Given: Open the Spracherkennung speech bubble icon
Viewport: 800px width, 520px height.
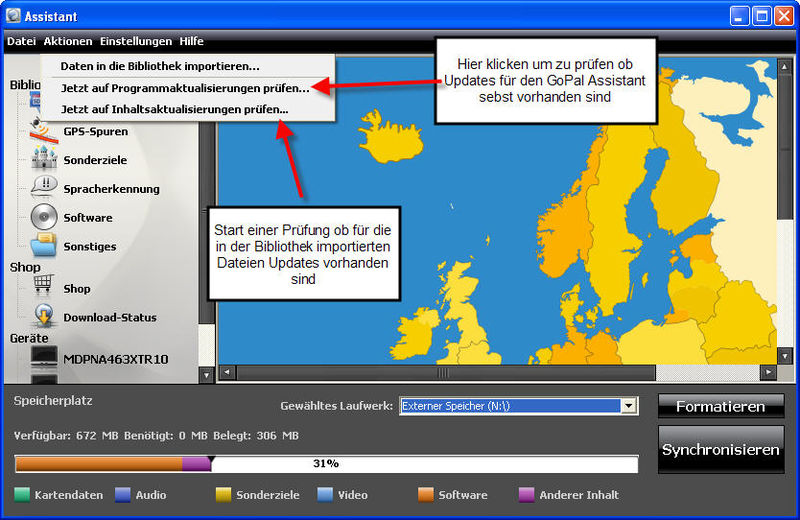Looking at the screenshot, I should coord(44,188).
